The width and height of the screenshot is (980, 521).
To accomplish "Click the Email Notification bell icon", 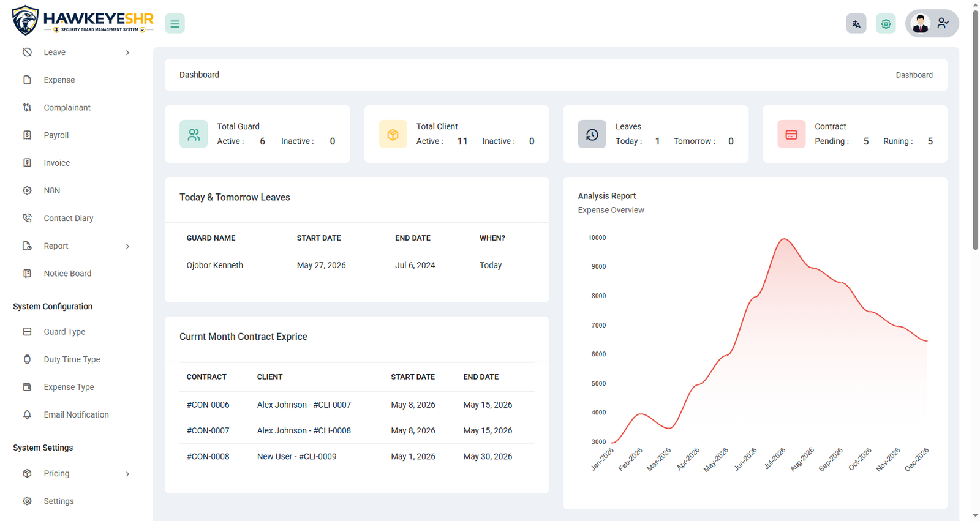I will (27, 414).
